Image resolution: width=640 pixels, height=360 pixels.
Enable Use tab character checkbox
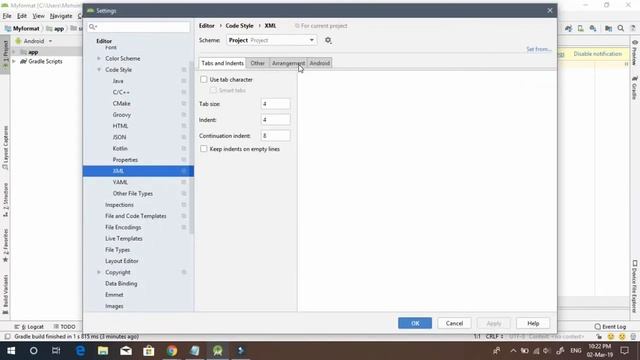203,80
